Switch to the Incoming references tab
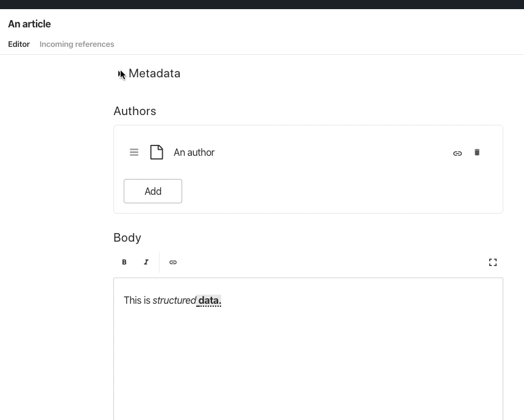 coord(77,44)
